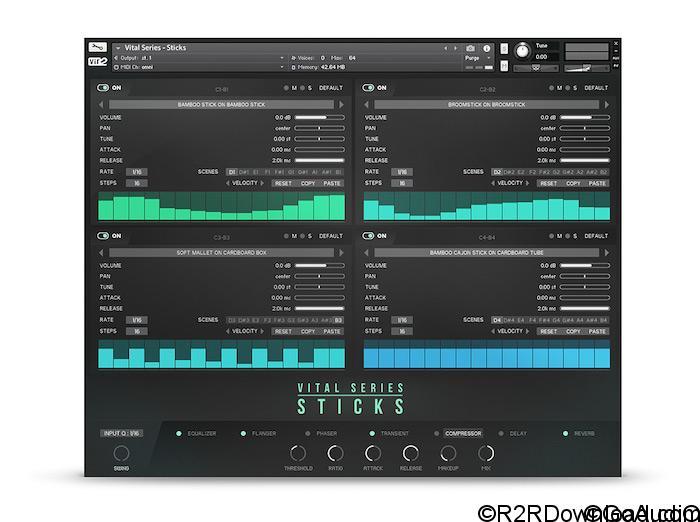
Task: Enable the Phaser effect LED
Action: [x=308, y=434]
